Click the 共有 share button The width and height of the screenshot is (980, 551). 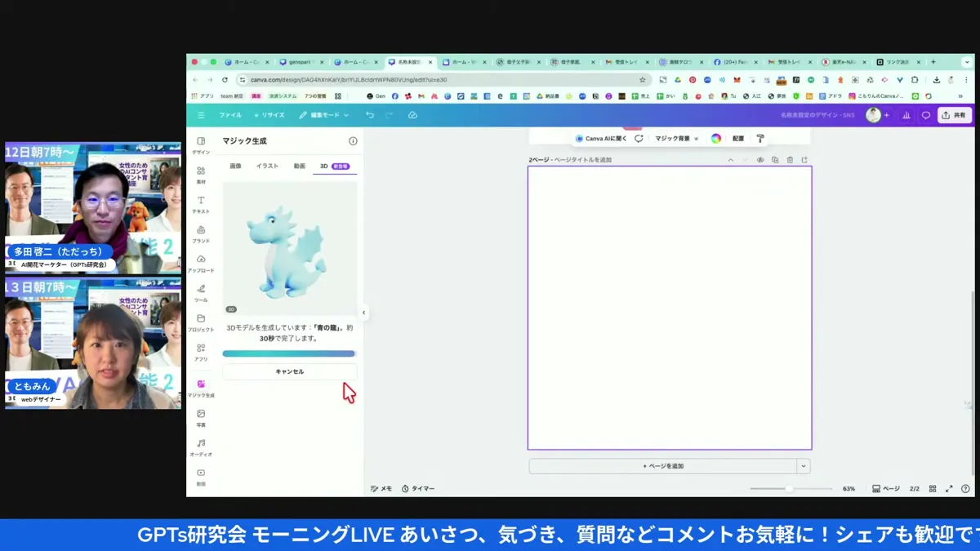pyautogui.click(x=954, y=115)
